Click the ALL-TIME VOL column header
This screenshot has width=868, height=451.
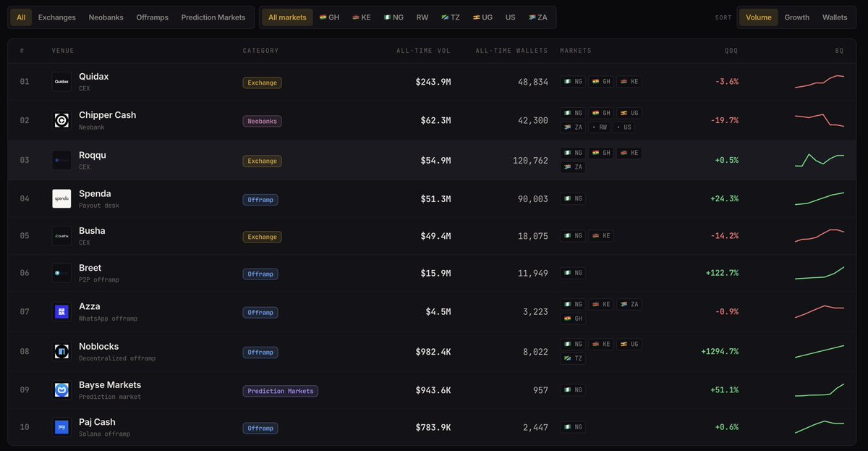click(x=423, y=51)
